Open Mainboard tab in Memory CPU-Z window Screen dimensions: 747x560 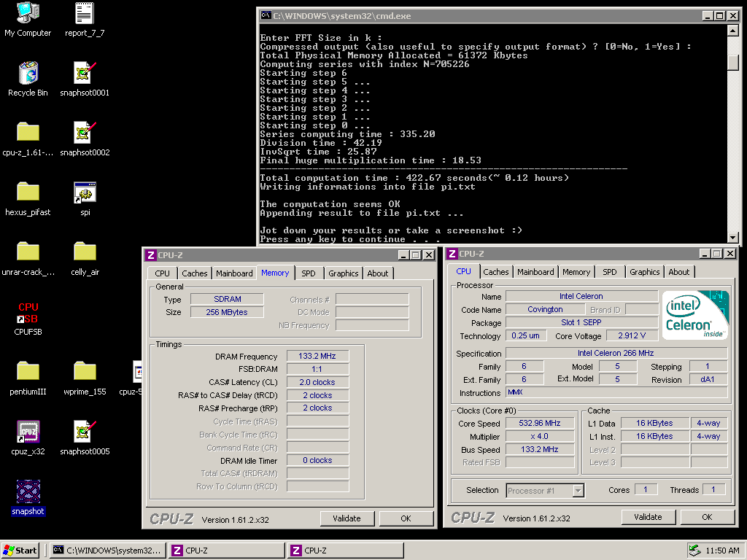tap(234, 273)
